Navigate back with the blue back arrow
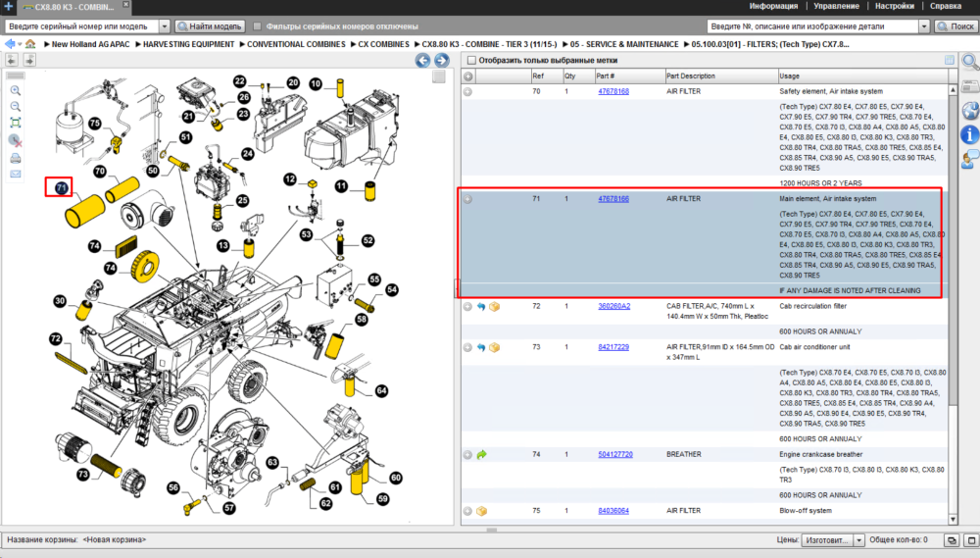The width and height of the screenshot is (980, 558). 10,44
